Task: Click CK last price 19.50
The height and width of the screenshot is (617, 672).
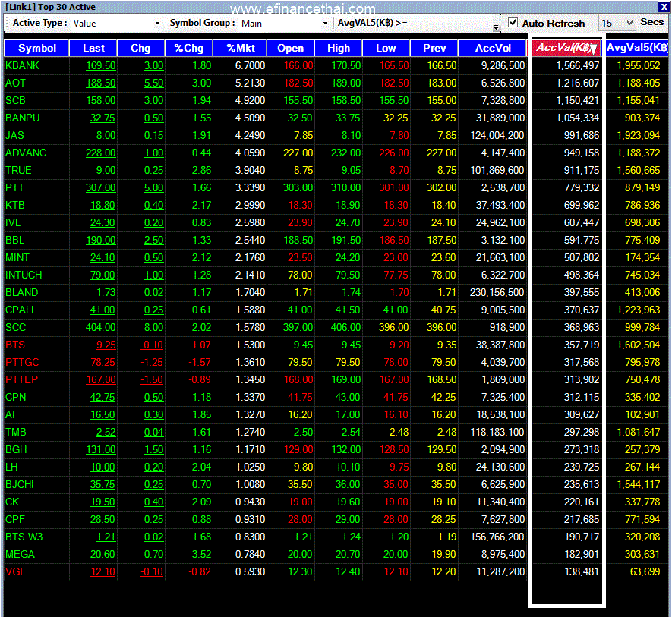Action: [x=103, y=502]
